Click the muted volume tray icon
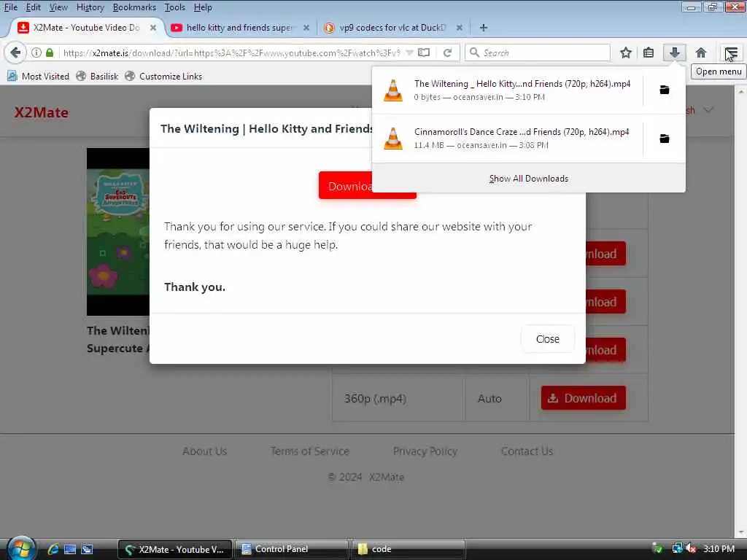Image resolution: width=747 pixels, height=560 pixels. (692, 548)
